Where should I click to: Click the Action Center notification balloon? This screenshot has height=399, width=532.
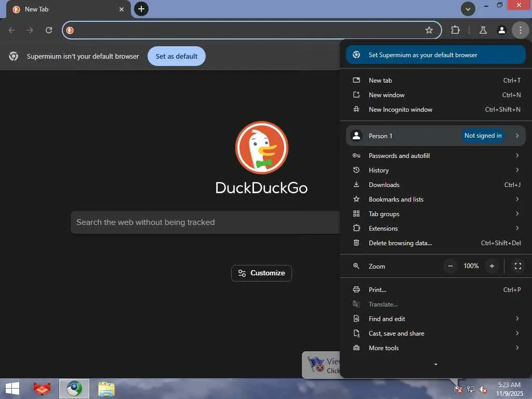tap(321, 365)
